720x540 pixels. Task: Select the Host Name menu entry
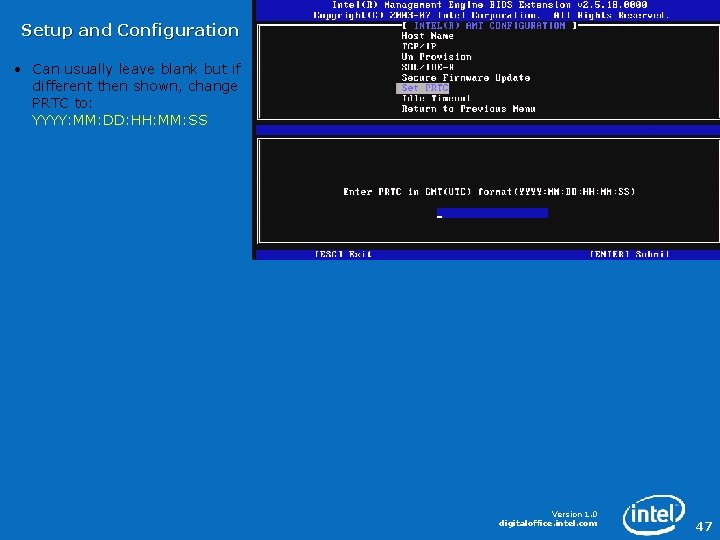(427, 36)
